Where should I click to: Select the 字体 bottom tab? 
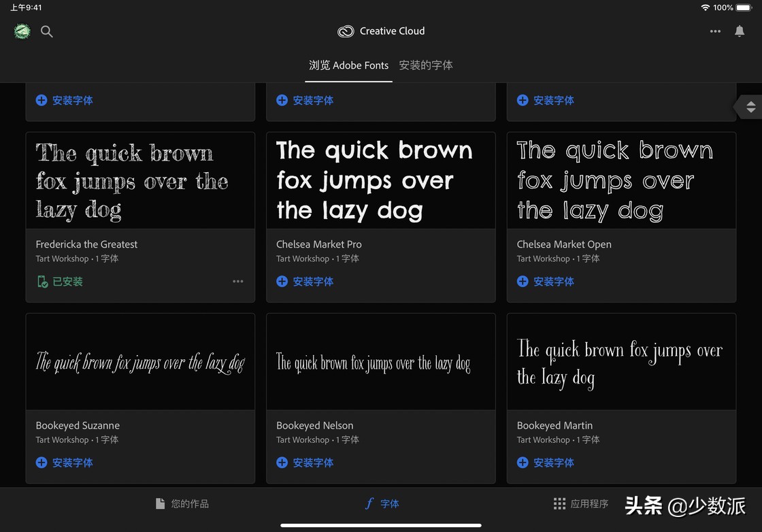[382, 504]
